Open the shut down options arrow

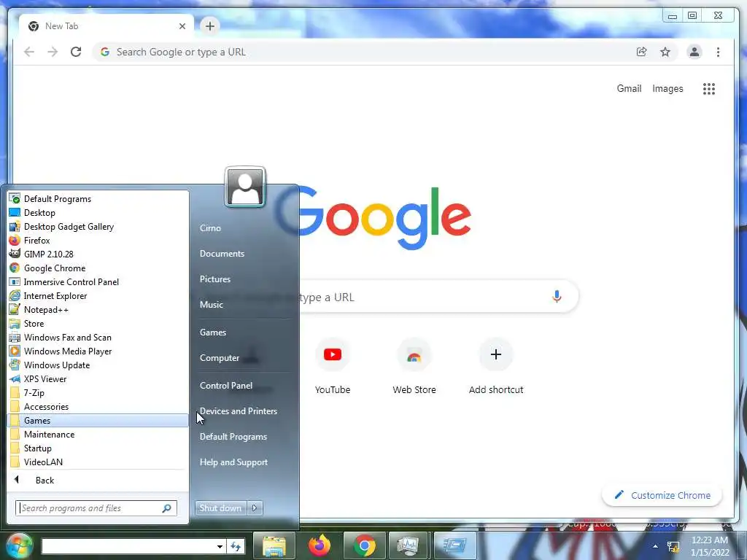point(255,508)
